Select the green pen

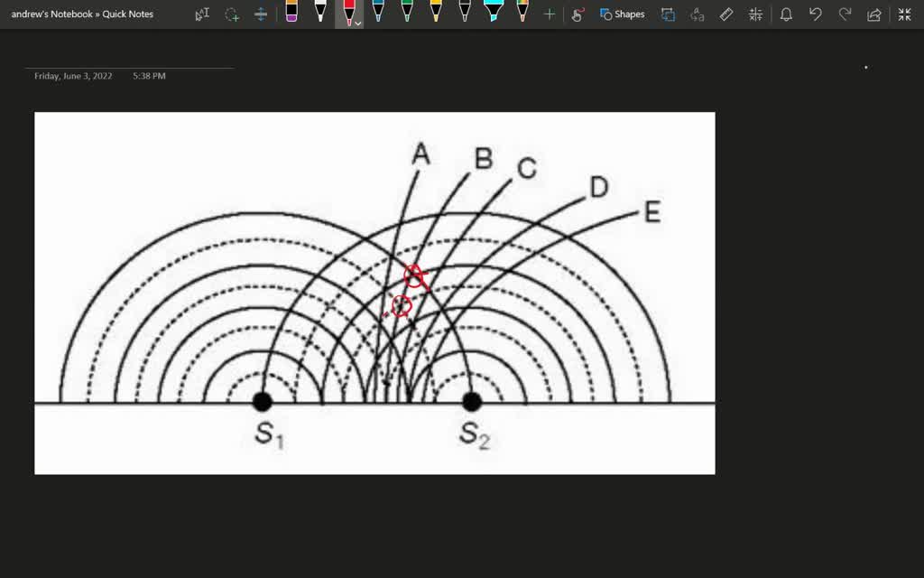tap(407, 11)
